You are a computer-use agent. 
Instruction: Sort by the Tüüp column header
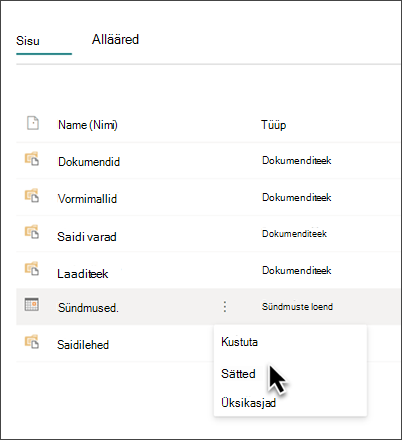coord(274,125)
